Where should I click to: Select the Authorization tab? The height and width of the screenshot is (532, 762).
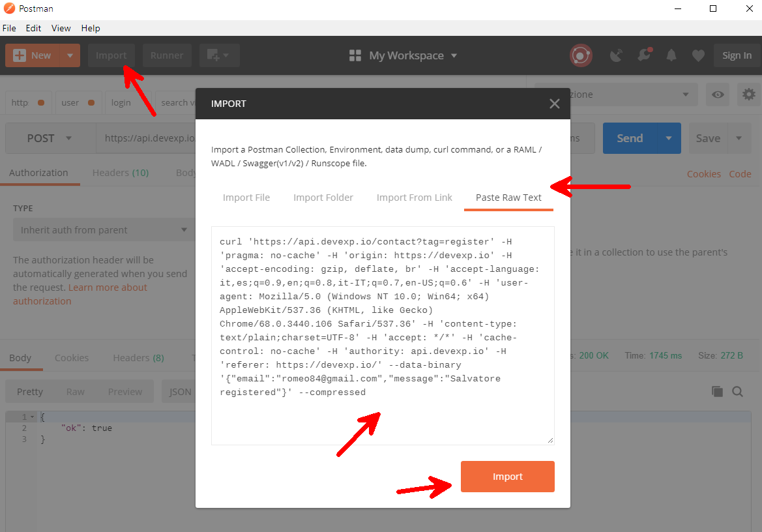(x=38, y=173)
